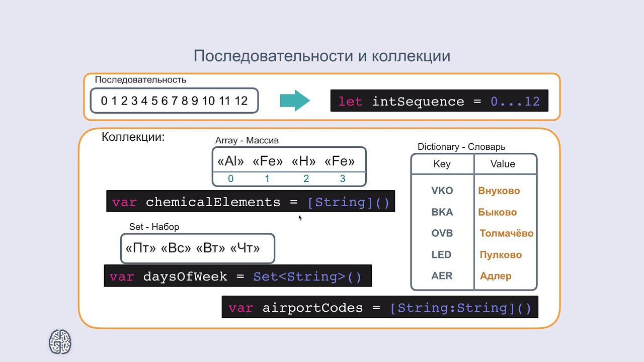This screenshot has width=644, height=362.
Task: Click the slide title 'Последовательности и коллекции'
Action: coord(322,56)
